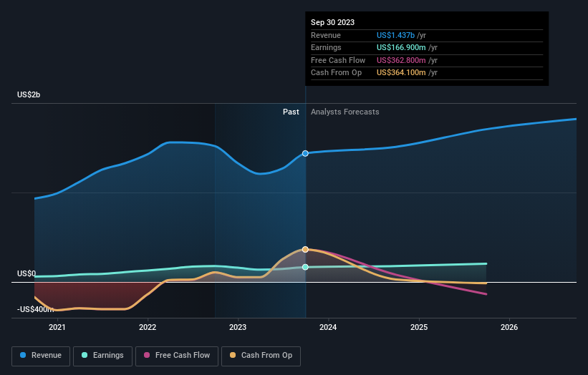Click the Earnings row label in tooltip
Viewport: 588px width, 375px height.
pos(327,47)
